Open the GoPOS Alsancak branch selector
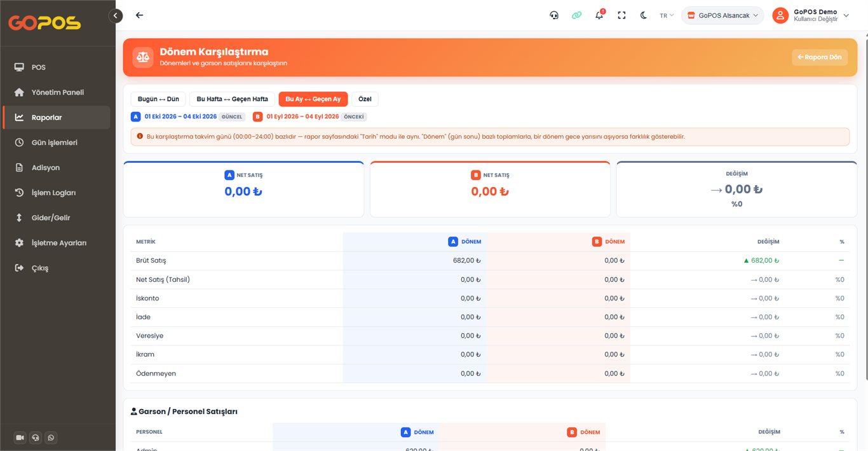This screenshot has width=868, height=451. pyautogui.click(x=722, y=15)
